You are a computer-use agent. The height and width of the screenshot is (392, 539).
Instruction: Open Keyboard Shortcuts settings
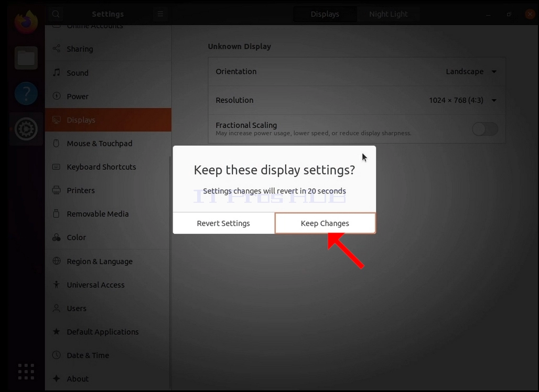click(108, 167)
